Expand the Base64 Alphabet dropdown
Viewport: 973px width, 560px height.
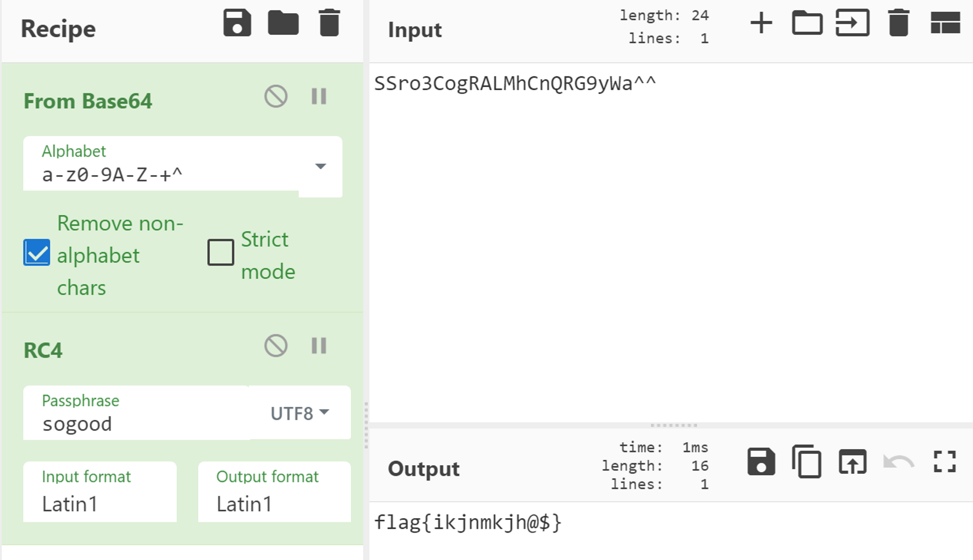[320, 166]
